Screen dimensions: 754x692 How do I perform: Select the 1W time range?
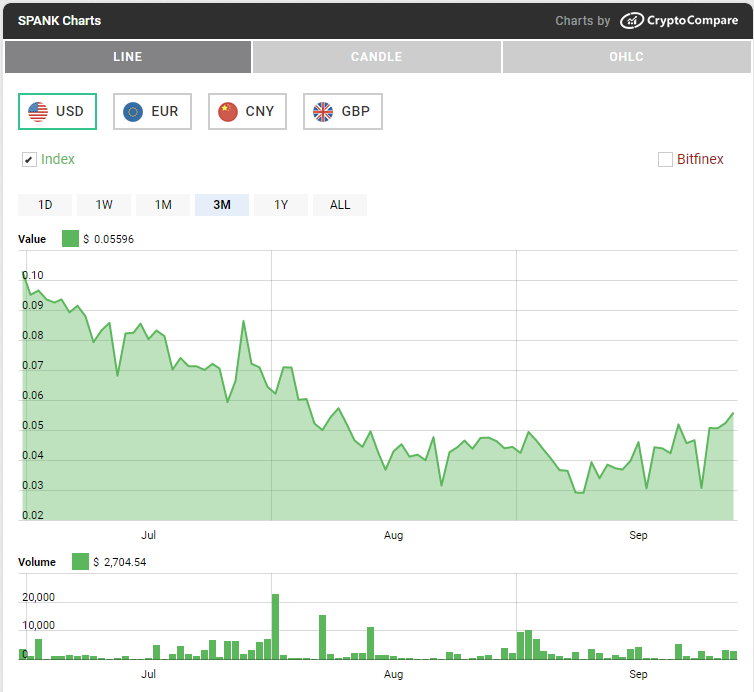pos(104,205)
